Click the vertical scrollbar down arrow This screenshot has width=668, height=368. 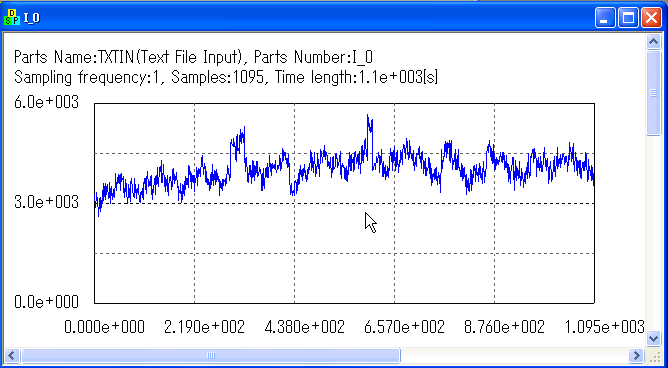pos(654,339)
